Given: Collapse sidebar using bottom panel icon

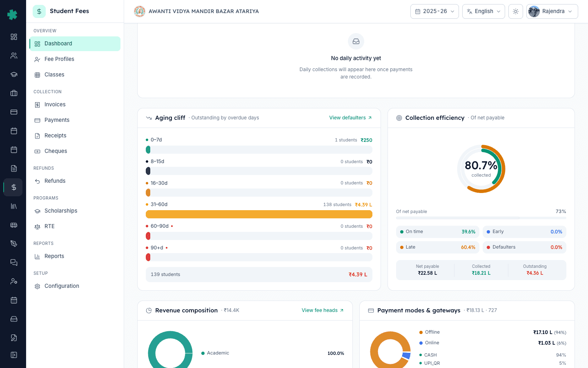Looking at the screenshot, I should click(x=13, y=355).
